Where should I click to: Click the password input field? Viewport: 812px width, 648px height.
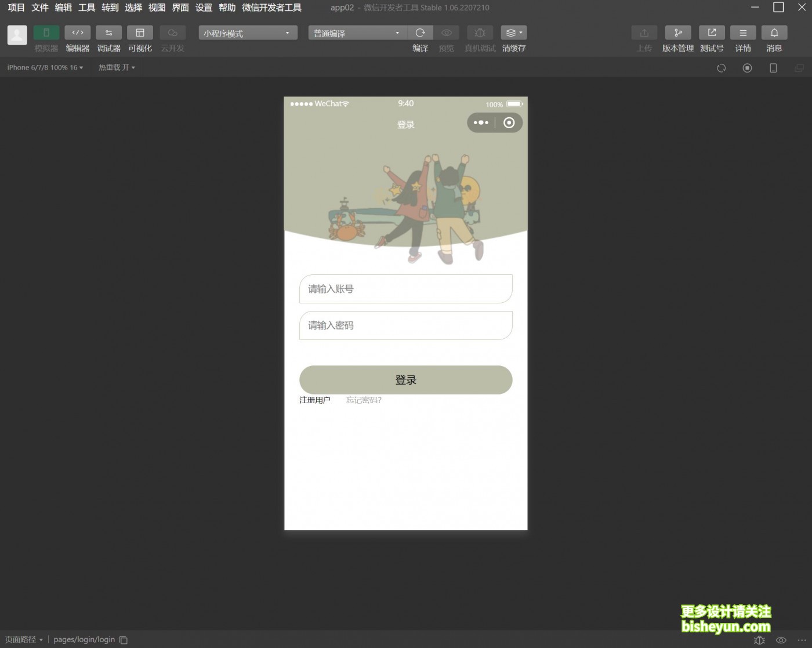click(405, 325)
